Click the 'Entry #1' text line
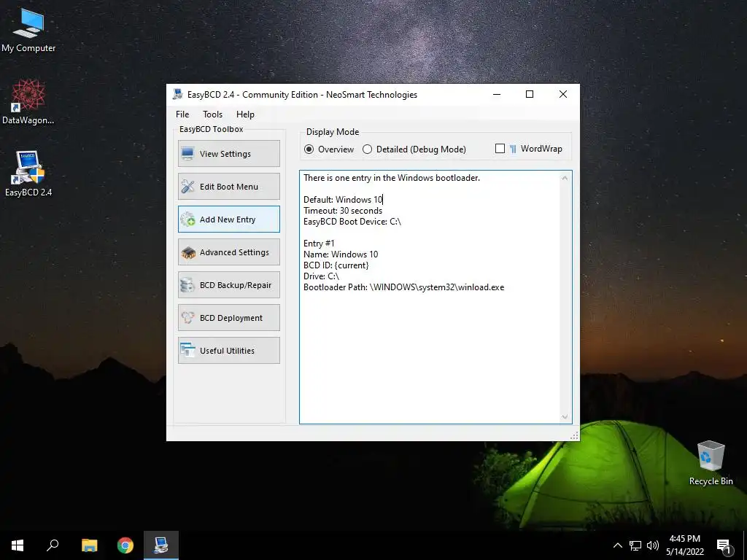The height and width of the screenshot is (560, 747). [x=319, y=244]
